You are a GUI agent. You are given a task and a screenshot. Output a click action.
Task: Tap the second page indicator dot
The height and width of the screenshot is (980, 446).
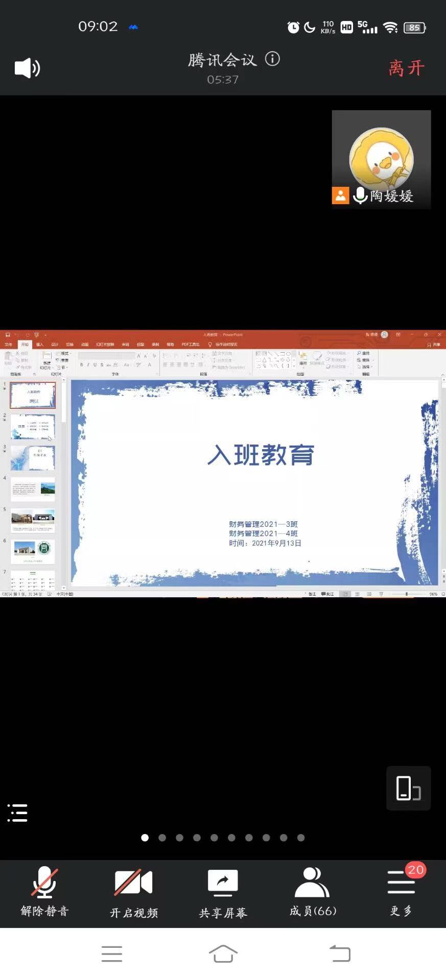tap(162, 838)
